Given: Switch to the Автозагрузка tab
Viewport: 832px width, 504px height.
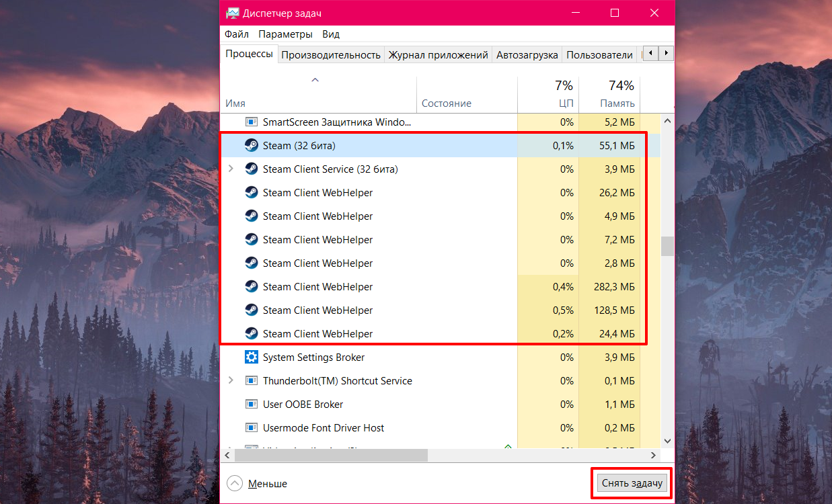Looking at the screenshot, I should click(527, 55).
